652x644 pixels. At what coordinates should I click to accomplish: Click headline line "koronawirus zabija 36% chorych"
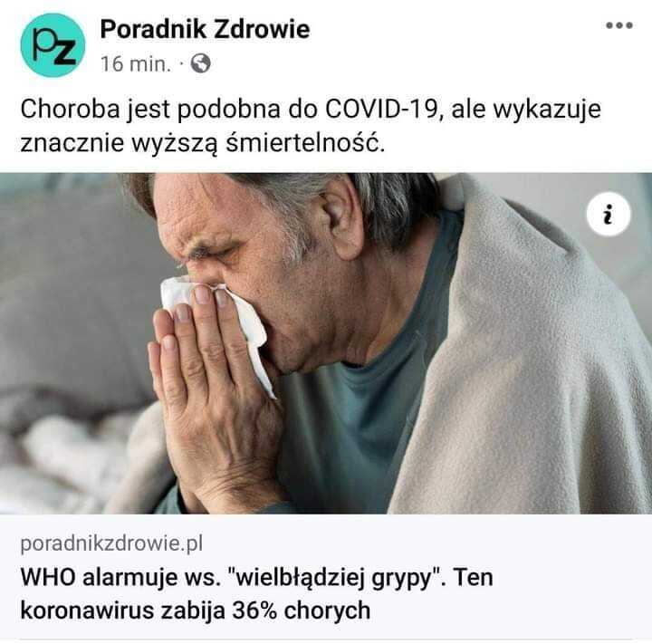pos(196,610)
